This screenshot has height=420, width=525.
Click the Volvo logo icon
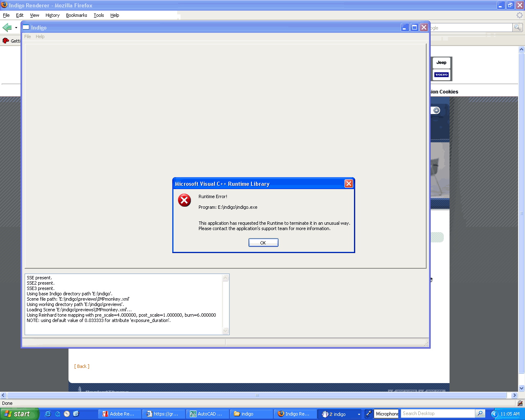pyautogui.click(x=441, y=75)
